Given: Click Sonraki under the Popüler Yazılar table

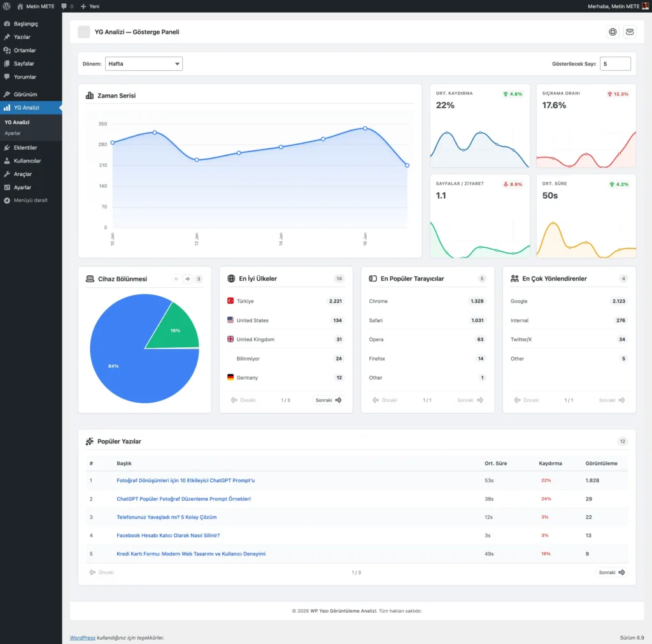Looking at the screenshot, I should (x=611, y=572).
